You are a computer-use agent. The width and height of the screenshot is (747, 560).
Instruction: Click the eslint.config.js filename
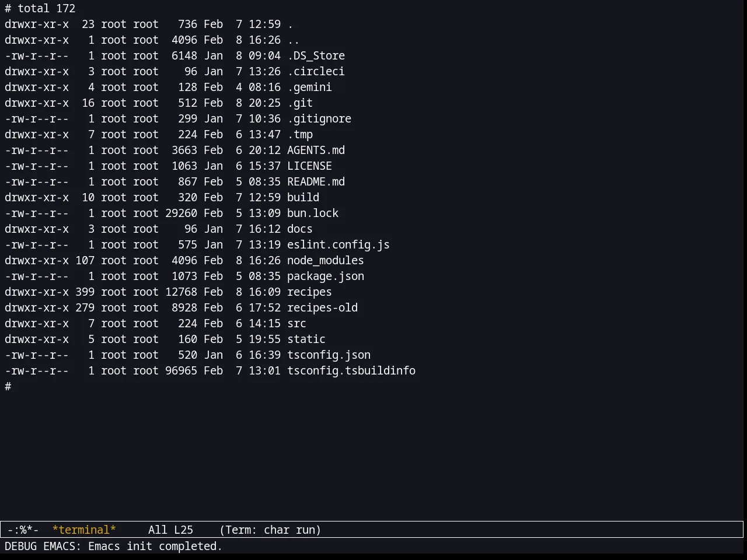tap(338, 244)
